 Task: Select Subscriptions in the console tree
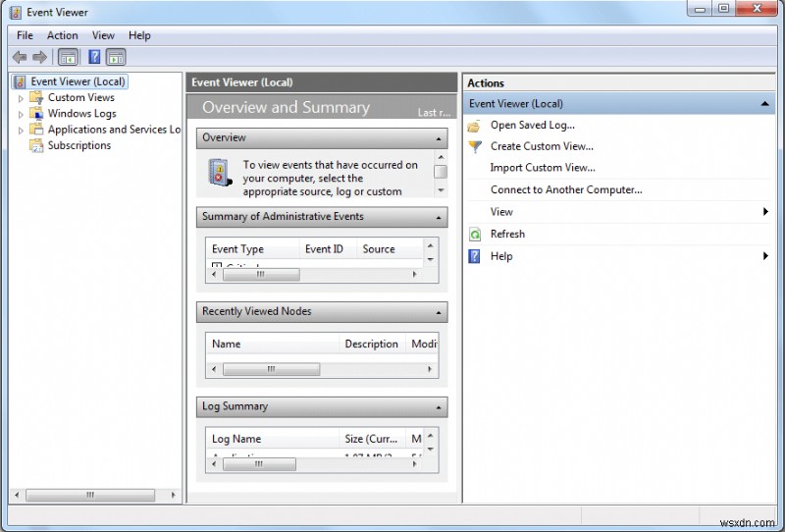79,145
